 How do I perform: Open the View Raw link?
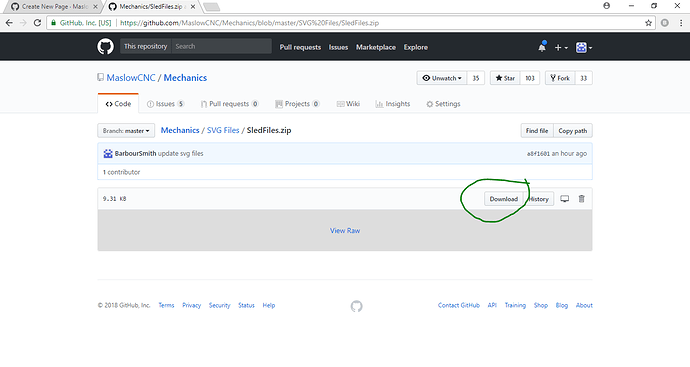click(x=345, y=231)
